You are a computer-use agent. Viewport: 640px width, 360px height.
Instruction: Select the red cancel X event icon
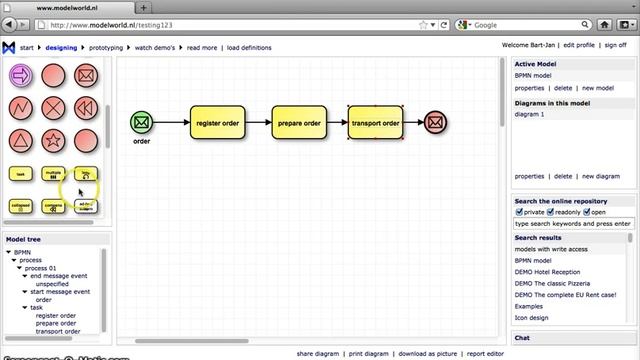pos(53,108)
